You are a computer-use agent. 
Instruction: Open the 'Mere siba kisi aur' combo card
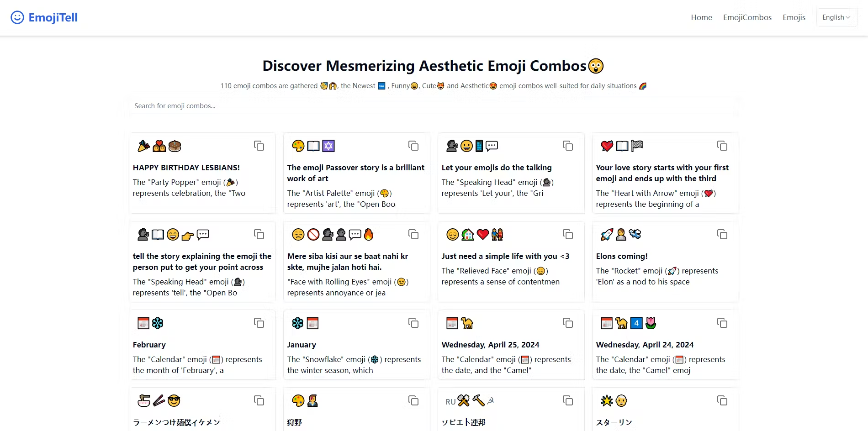(x=347, y=262)
